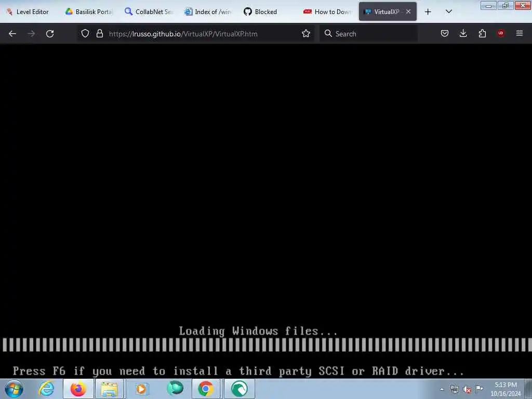
Task: Open the green globe browser taskbar icon
Action: [x=175, y=389]
